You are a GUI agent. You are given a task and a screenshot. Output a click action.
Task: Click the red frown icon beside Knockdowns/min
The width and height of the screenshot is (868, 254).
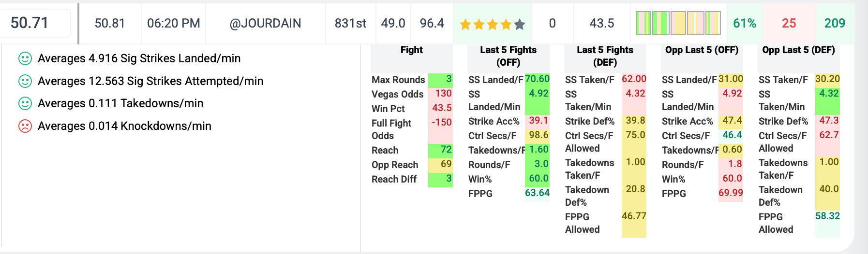25,126
